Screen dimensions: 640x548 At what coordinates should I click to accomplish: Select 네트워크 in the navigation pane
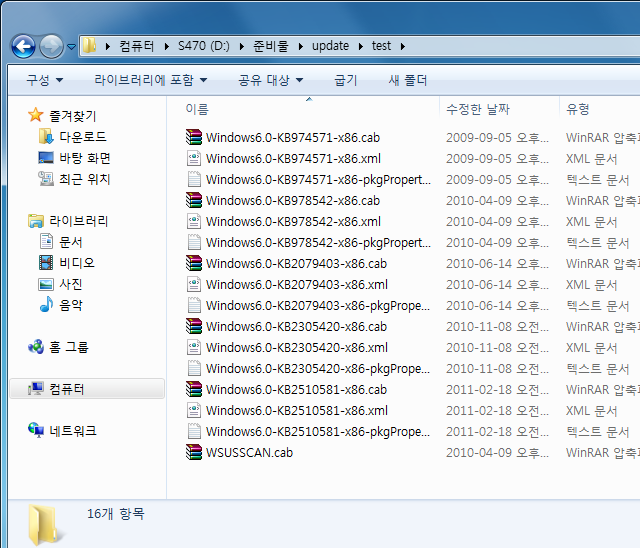(73, 431)
